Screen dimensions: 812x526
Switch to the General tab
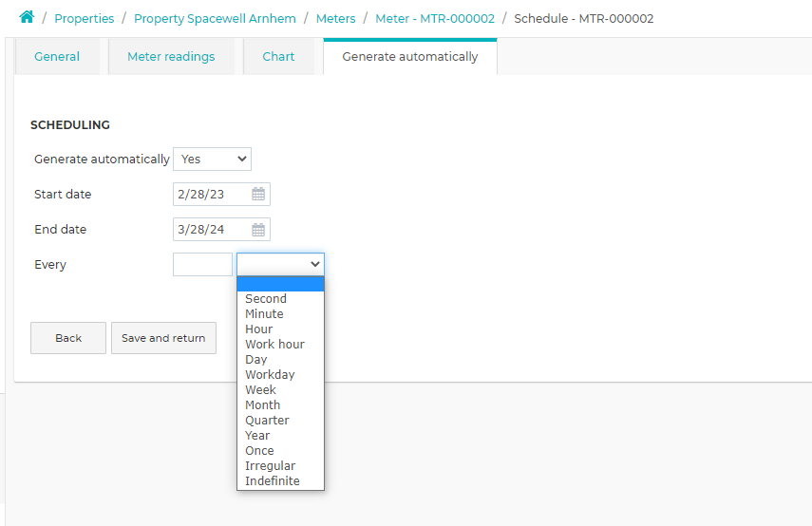57,56
